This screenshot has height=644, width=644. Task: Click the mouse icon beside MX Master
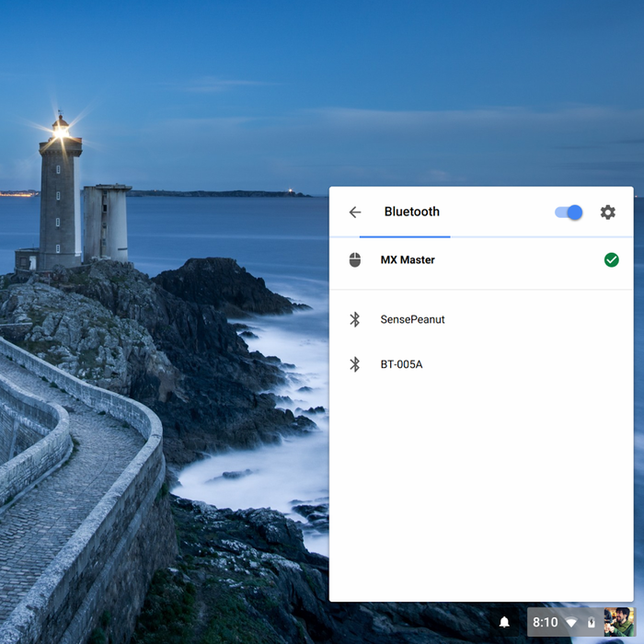(x=355, y=260)
